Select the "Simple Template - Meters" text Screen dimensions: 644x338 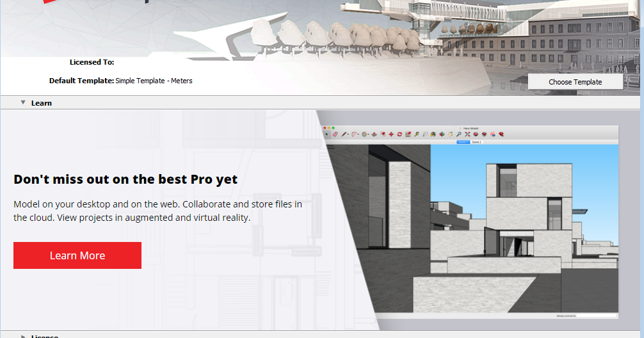click(x=154, y=81)
